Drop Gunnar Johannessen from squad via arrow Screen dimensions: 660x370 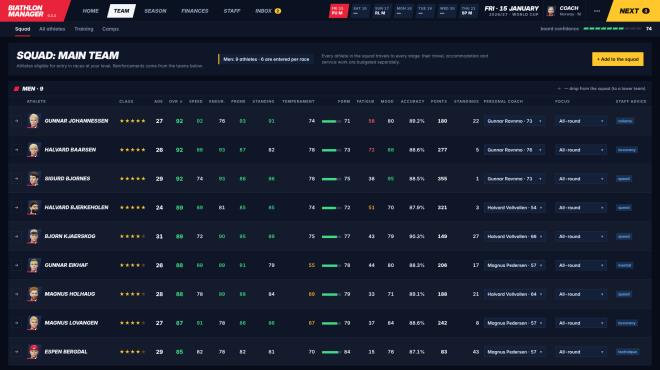pyautogui.click(x=16, y=121)
